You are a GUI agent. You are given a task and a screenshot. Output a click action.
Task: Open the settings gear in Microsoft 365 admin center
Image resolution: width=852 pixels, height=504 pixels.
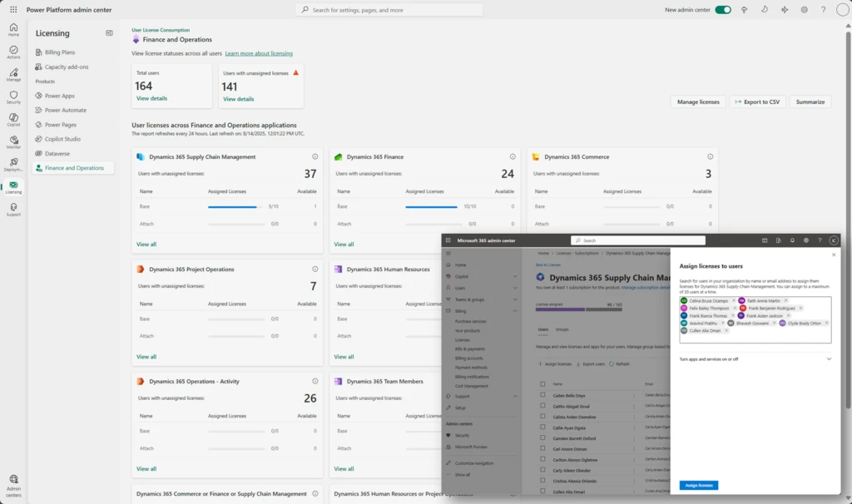coord(805,240)
